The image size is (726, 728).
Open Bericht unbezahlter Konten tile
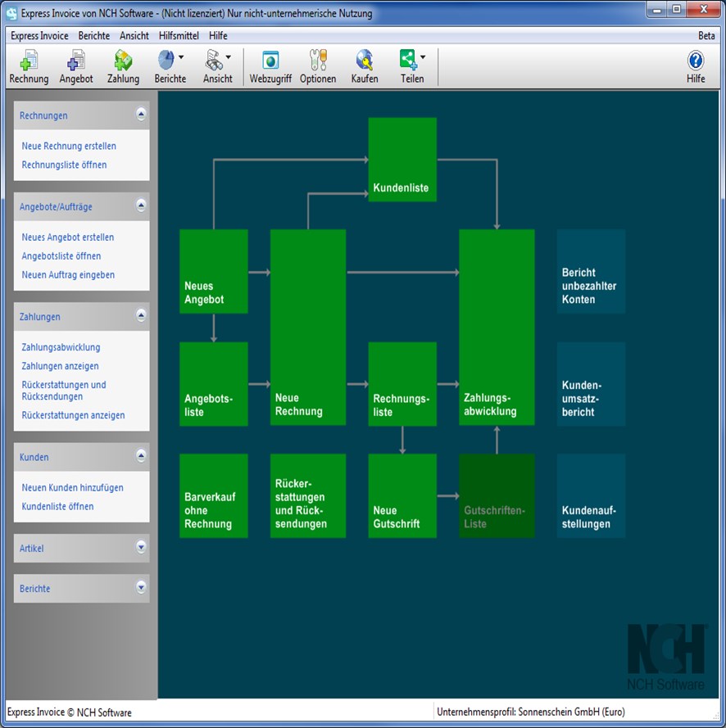[x=591, y=271]
